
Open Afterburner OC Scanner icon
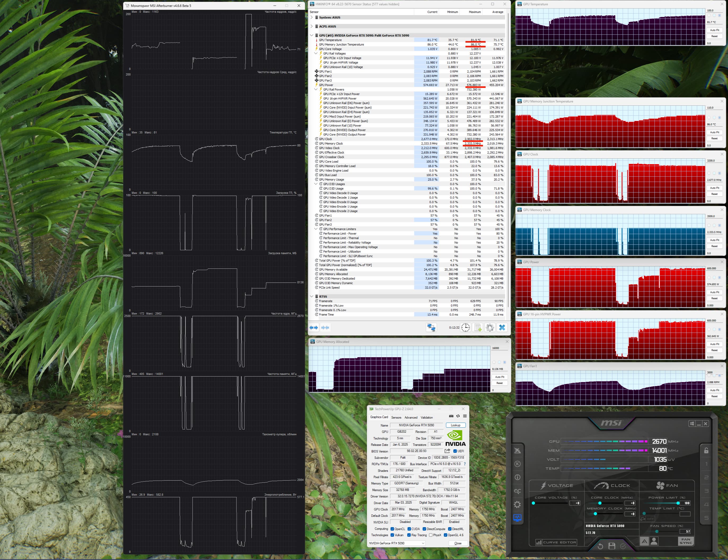coord(517,491)
